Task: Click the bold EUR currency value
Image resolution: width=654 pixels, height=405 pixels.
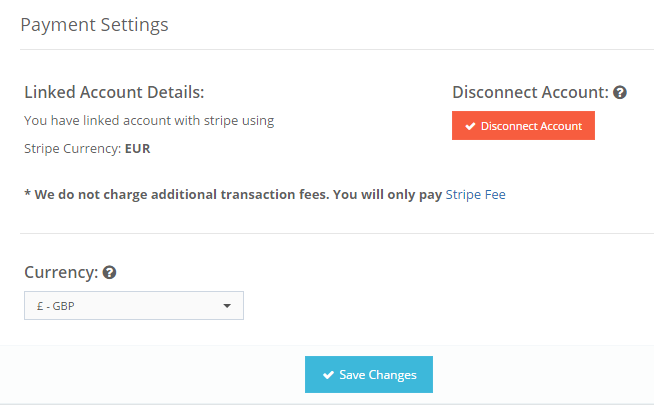Action: pos(138,149)
